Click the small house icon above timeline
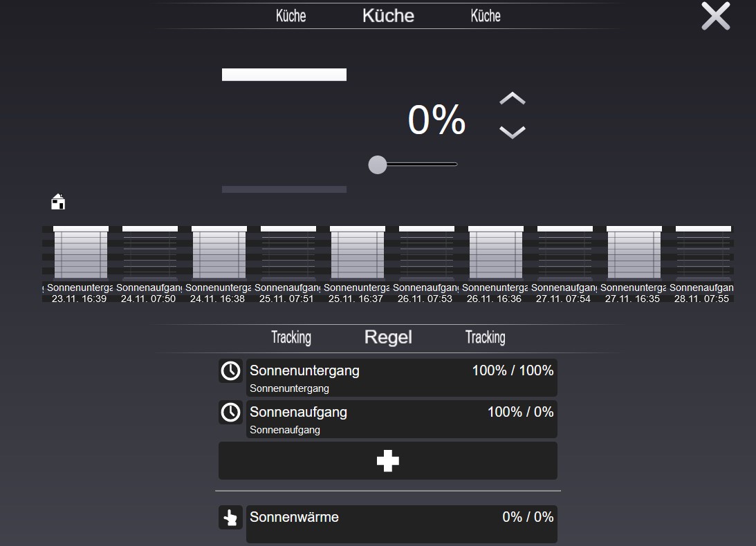This screenshot has height=546, width=756. click(x=58, y=202)
